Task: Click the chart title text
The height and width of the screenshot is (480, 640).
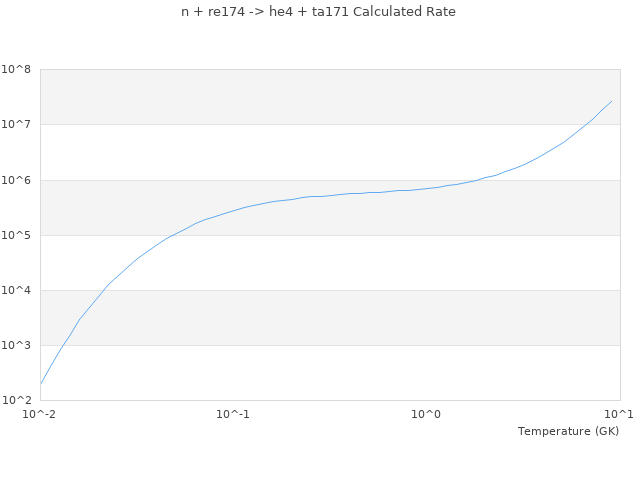Action: (318, 12)
